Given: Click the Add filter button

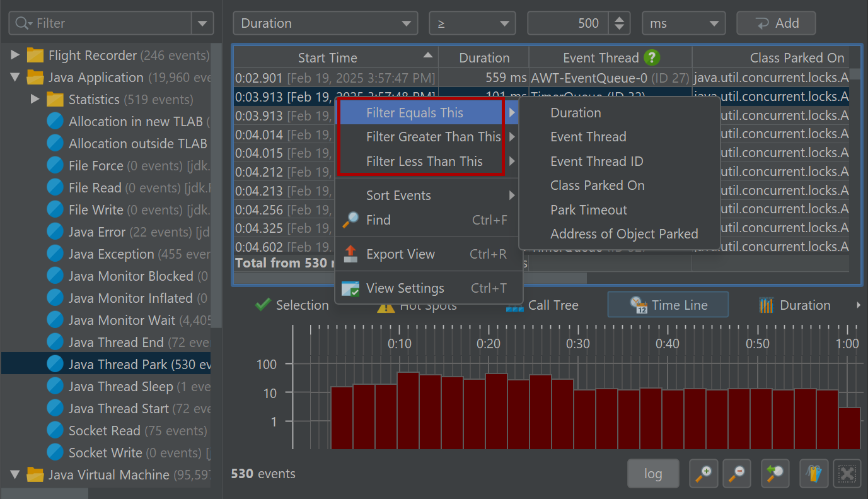Looking at the screenshot, I should [x=776, y=23].
